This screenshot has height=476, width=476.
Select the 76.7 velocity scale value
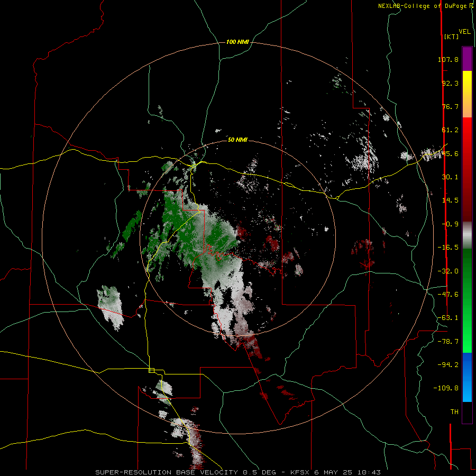coord(450,106)
